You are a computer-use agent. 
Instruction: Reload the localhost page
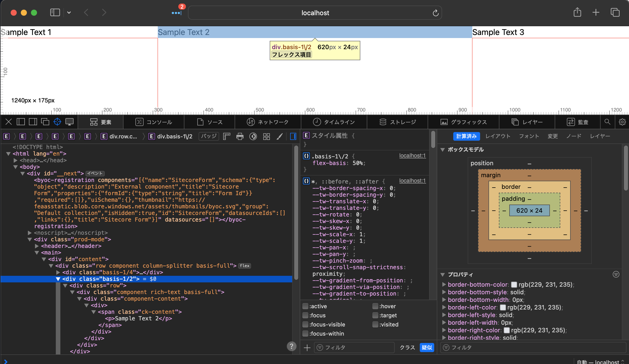(435, 13)
